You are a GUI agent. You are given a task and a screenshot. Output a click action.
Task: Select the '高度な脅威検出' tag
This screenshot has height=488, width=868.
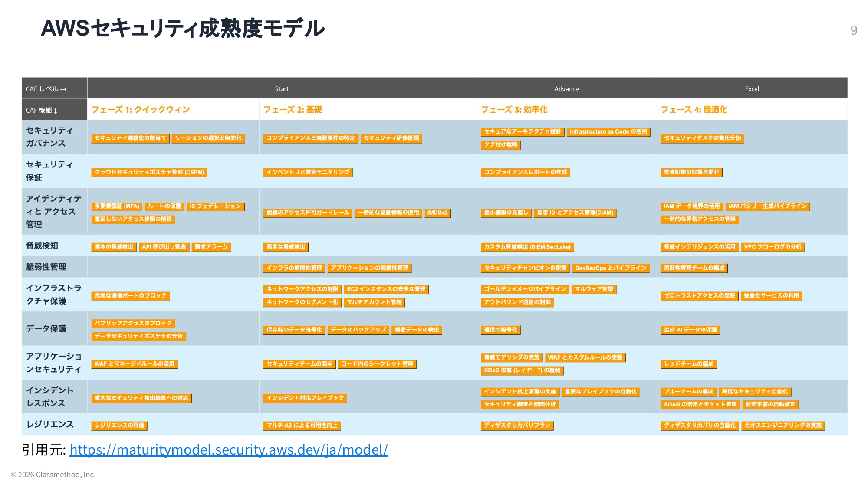[x=286, y=247]
